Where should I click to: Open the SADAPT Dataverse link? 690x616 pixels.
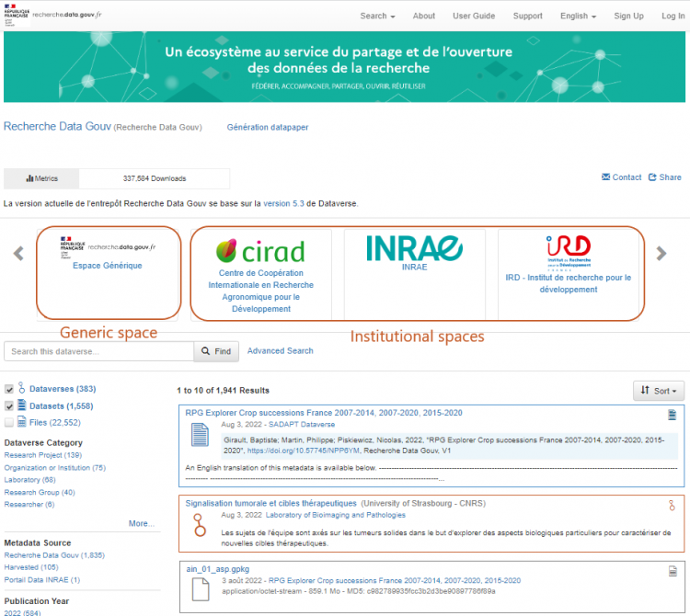pos(302,424)
